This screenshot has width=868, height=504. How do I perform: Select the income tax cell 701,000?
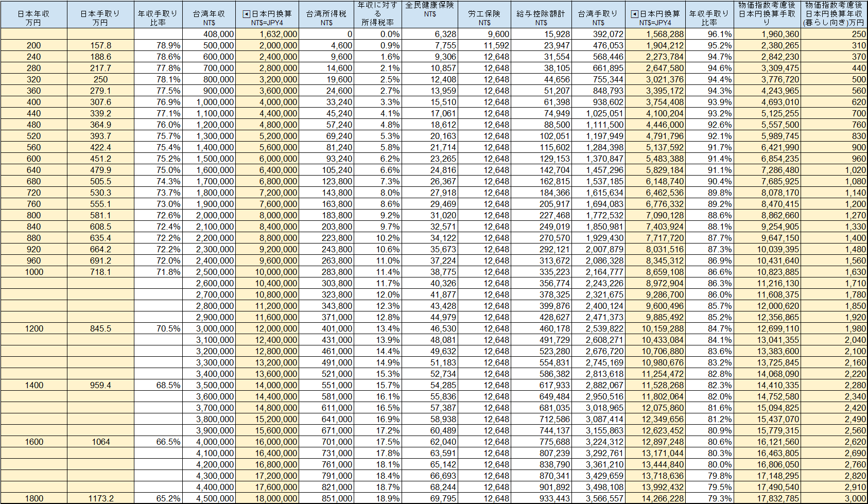click(326, 442)
